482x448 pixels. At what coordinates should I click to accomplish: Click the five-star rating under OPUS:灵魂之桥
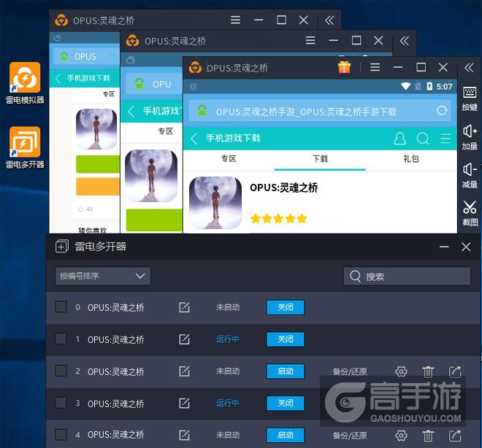point(278,219)
